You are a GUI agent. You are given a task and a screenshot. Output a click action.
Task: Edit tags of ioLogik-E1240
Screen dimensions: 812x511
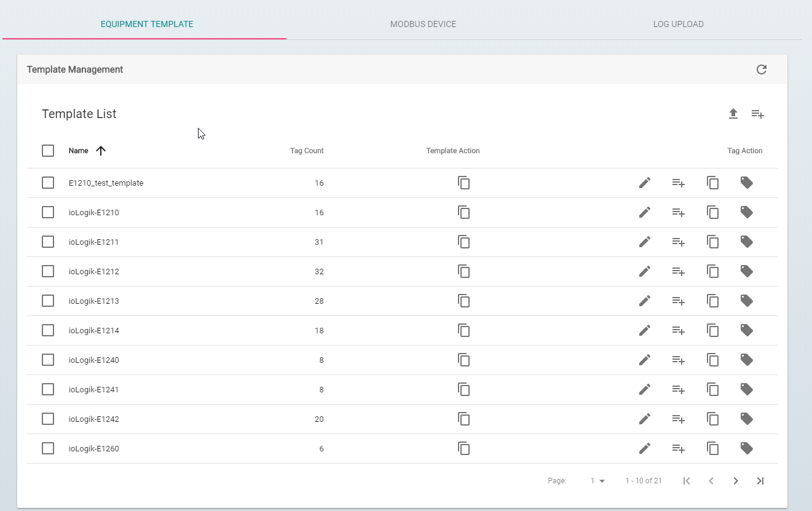tap(645, 360)
